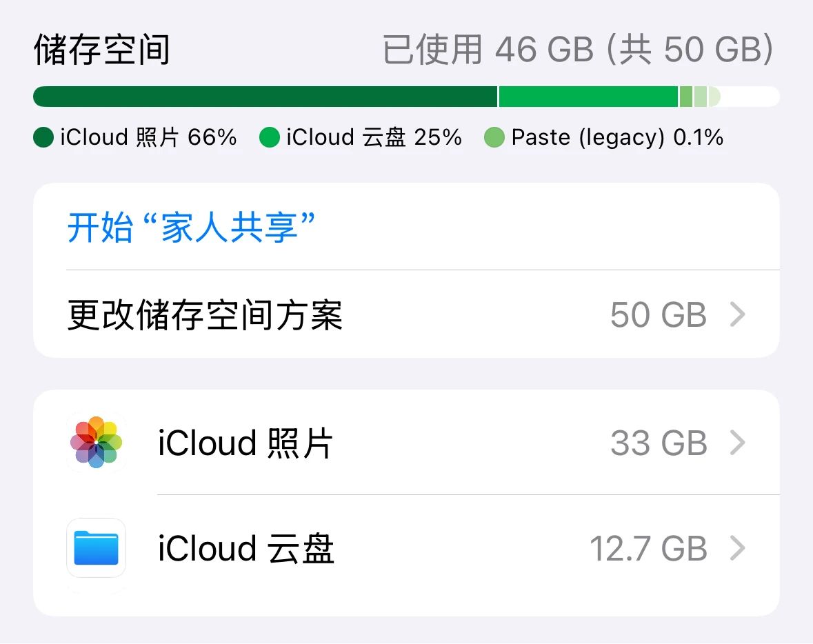Tap the 33 GB photos size value
The image size is (813, 644).
(x=659, y=443)
